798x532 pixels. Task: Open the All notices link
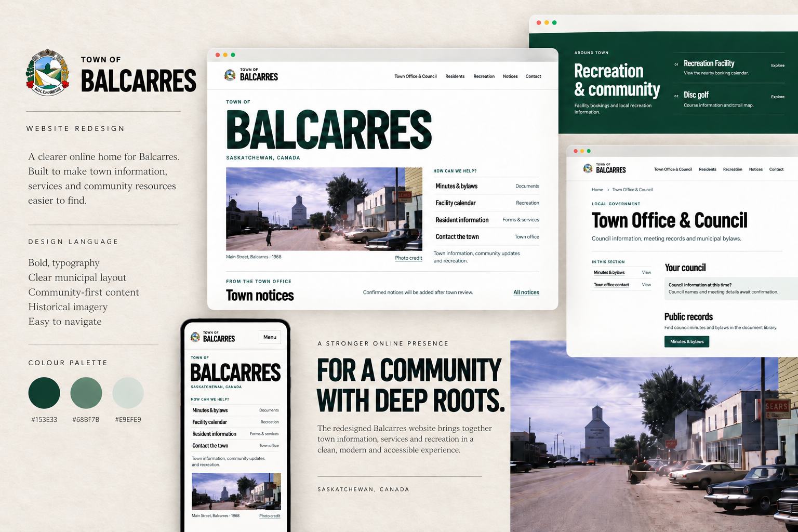click(526, 292)
